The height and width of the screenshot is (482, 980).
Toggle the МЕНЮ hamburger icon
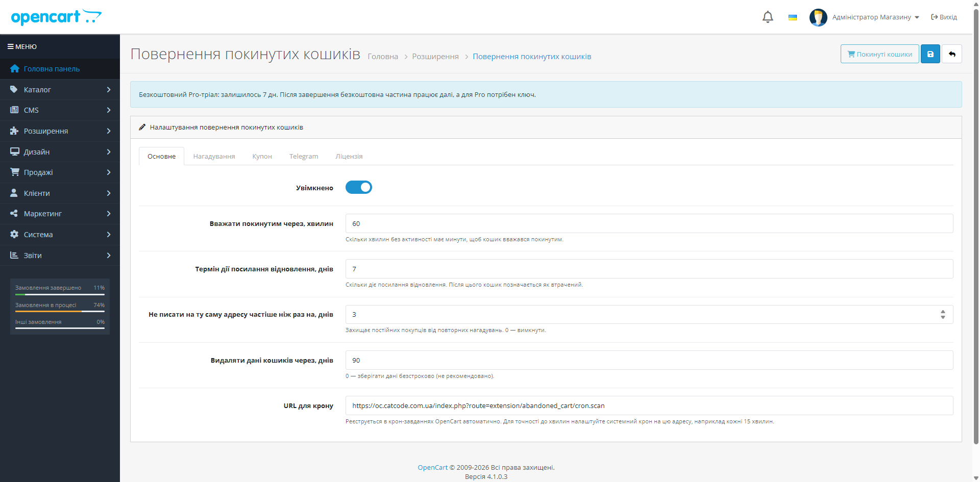click(x=10, y=46)
